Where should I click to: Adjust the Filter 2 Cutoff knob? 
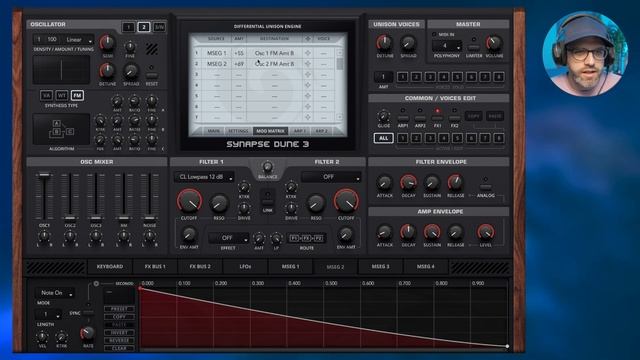click(x=346, y=201)
